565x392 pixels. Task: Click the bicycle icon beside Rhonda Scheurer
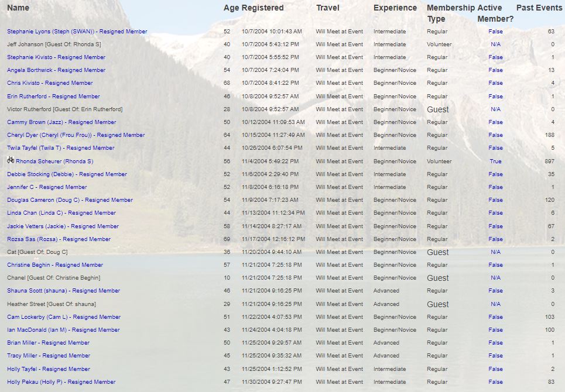11,160
